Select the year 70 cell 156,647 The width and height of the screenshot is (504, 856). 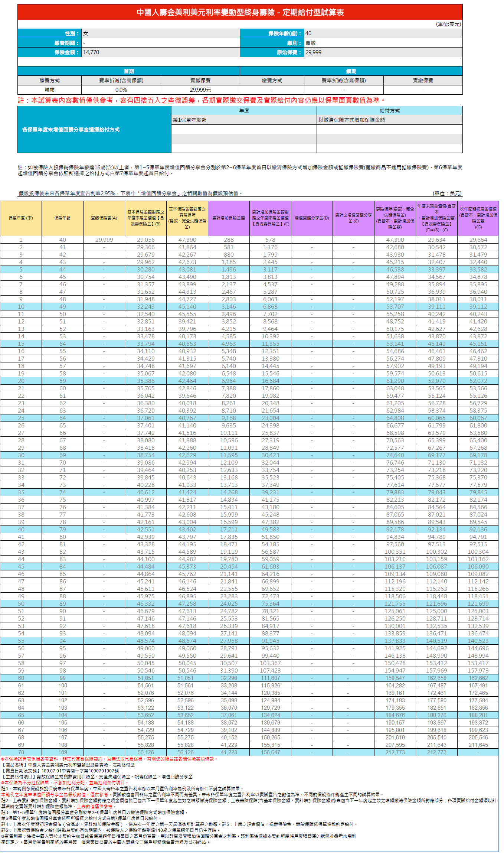pos(270,752)
